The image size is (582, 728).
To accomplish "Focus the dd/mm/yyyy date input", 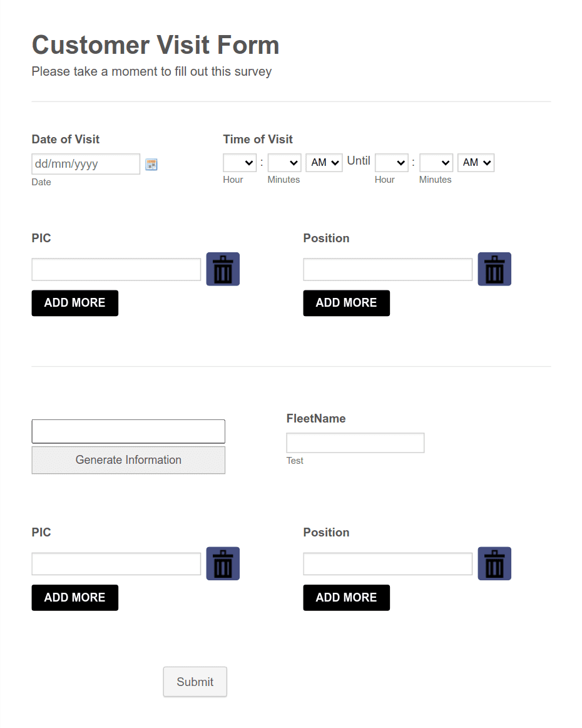I will [86, 164].
